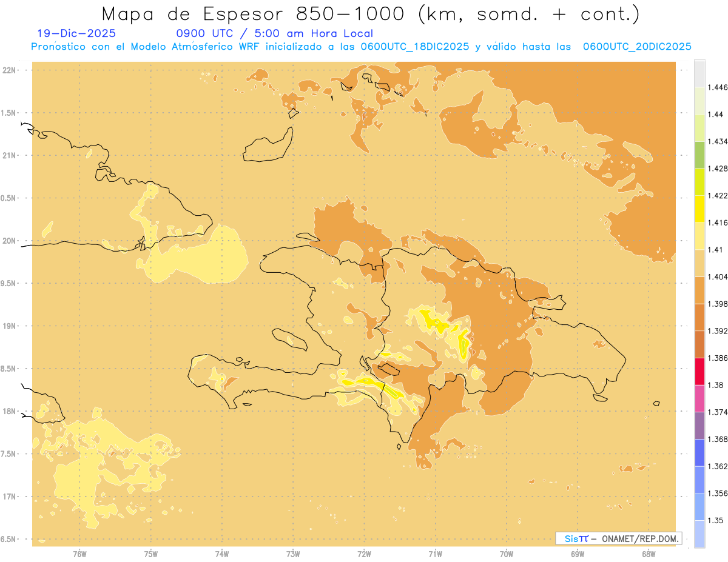Select the date text '19-Dic-2025'
The height and width of the screenshot is (562, 728).
(76, 34)
